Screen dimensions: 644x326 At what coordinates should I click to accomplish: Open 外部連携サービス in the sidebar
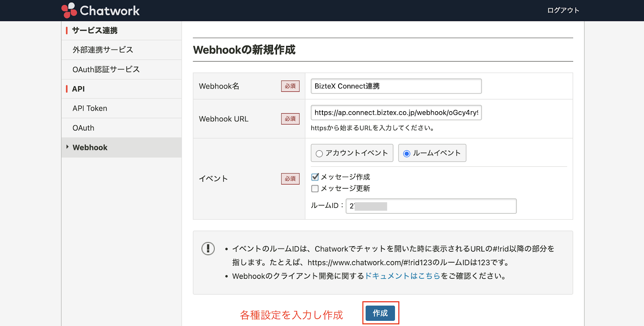122,50
